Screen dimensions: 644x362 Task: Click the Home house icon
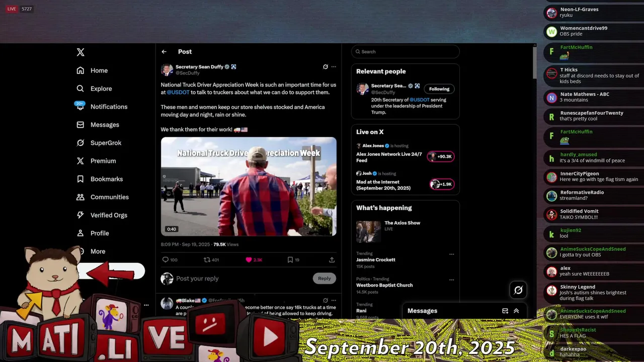click(x=80, y=70)
